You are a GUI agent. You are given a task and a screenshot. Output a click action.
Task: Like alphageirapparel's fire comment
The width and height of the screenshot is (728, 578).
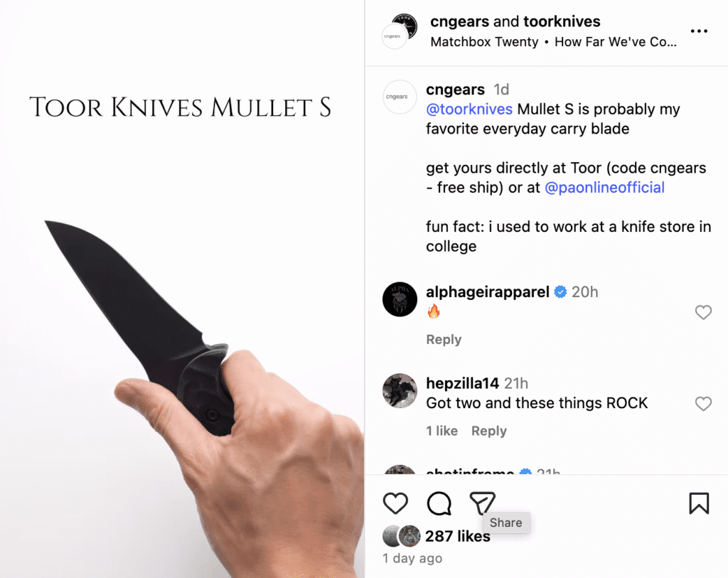[x=703, y=312]
